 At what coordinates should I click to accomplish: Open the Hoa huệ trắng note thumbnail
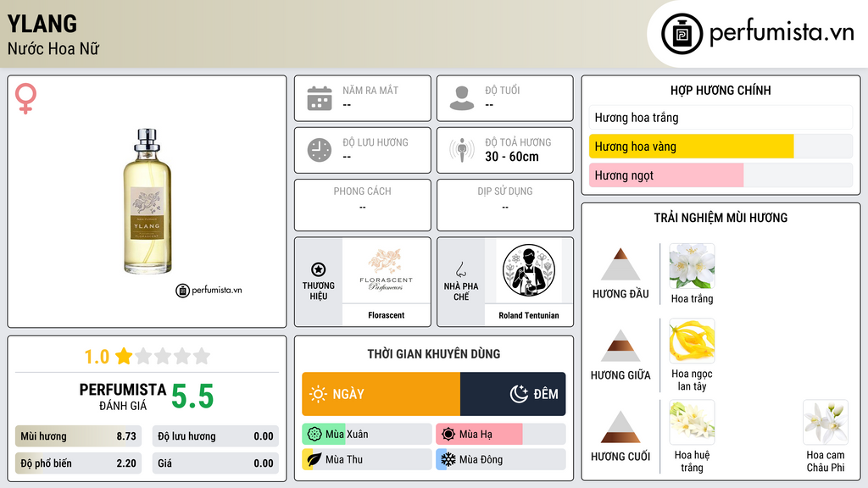pyautogui.click(x=692, y=423)
